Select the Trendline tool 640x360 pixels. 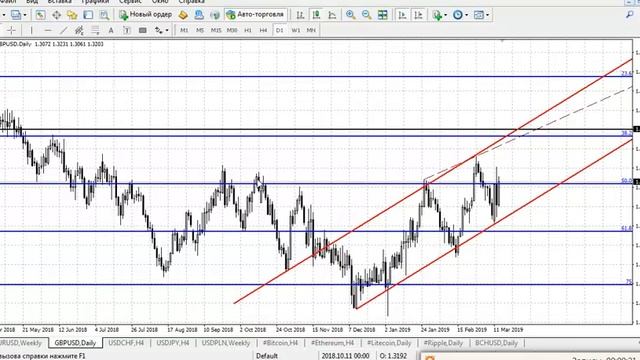[x=64, y=30]
